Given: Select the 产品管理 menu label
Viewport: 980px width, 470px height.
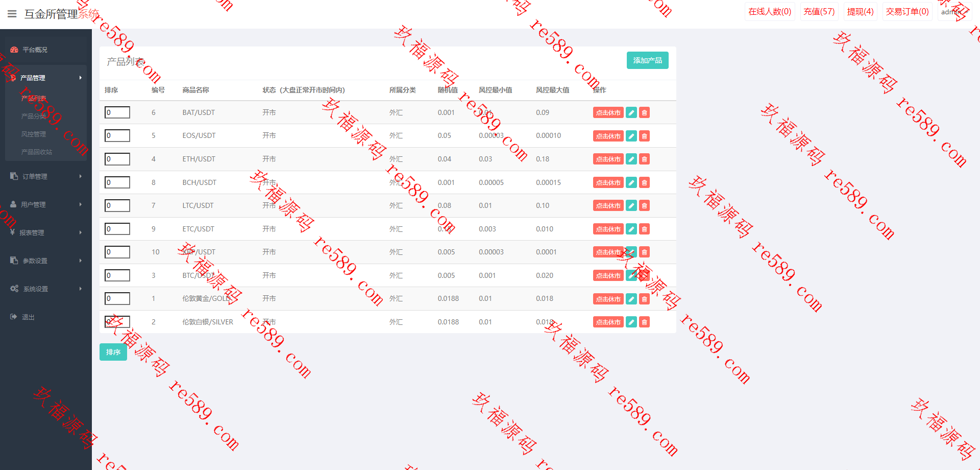Looking at the screenshot, I should 33,78.
